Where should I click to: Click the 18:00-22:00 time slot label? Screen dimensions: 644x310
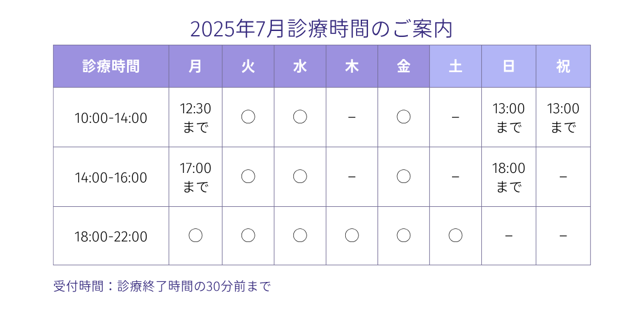click(x=111, y=237)
